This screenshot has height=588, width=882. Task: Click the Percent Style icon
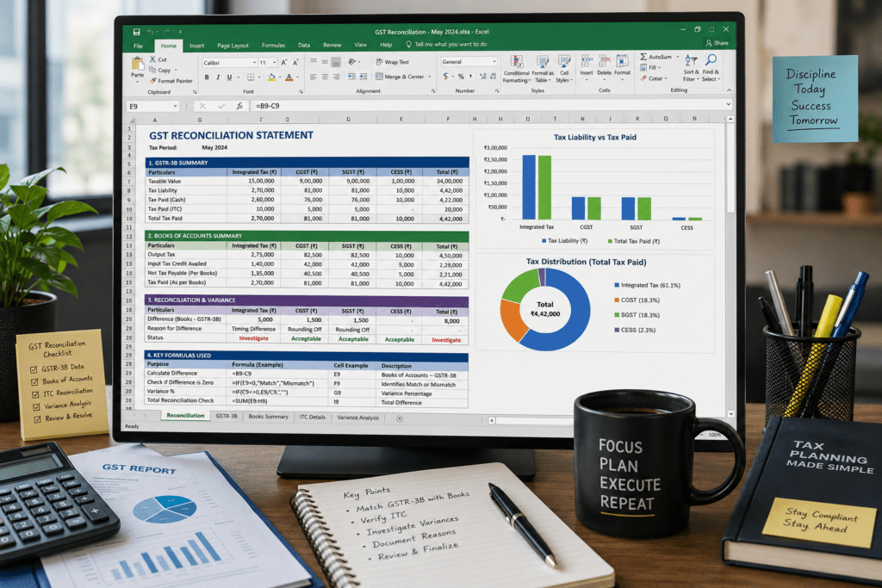coord(461,76)
